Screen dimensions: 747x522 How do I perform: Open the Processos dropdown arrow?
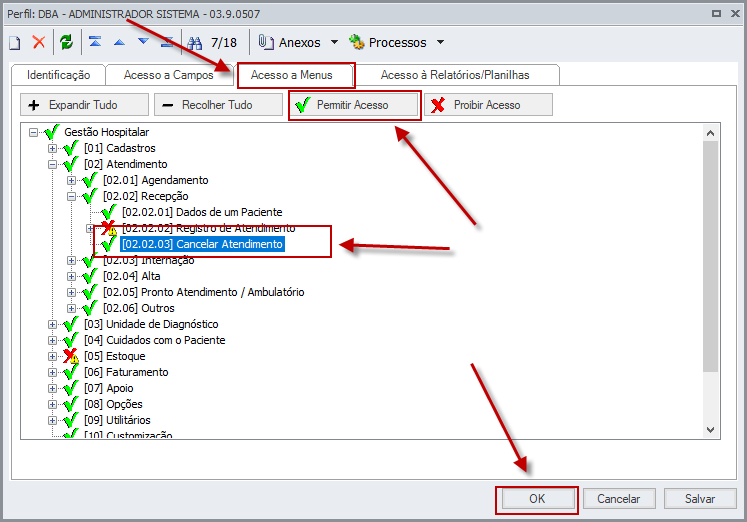(441, 42)
